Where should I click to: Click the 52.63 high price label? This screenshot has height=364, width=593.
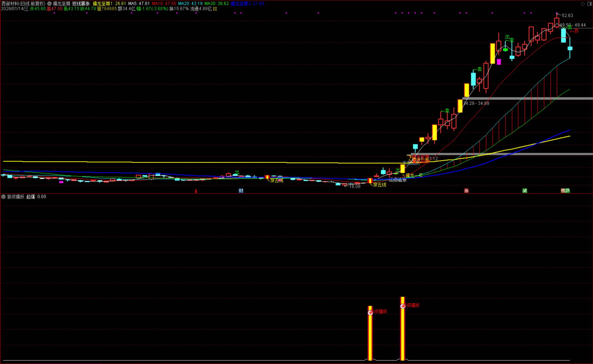click(567, 16)
